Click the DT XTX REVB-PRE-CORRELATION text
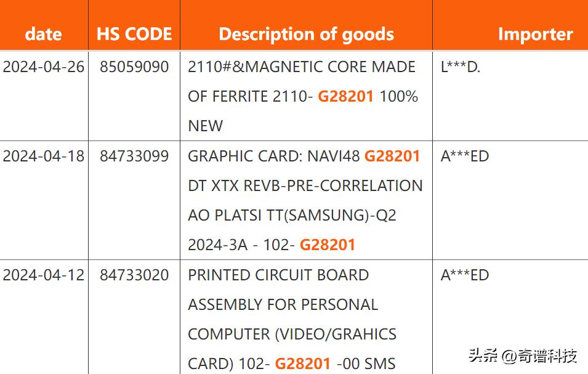Screen dimensions: 588x374 tap(305, 186)
